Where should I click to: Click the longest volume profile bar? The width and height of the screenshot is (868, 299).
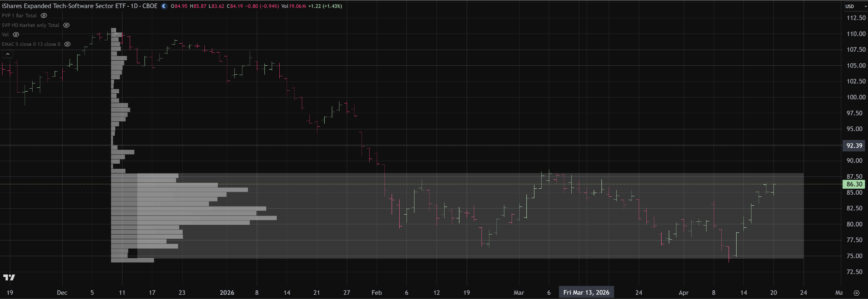[x=194, y=218]
